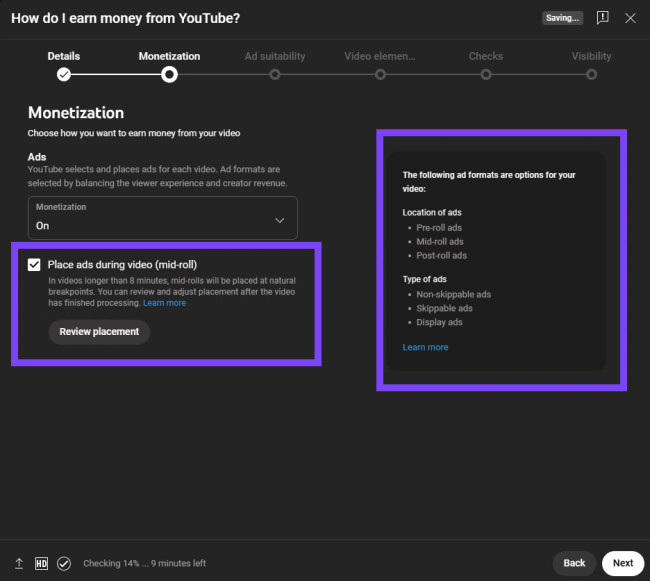The width and height of the screenshot is (650, 581).
Task: Open Learn more link in ad formats panel
Action: [425, 347]
